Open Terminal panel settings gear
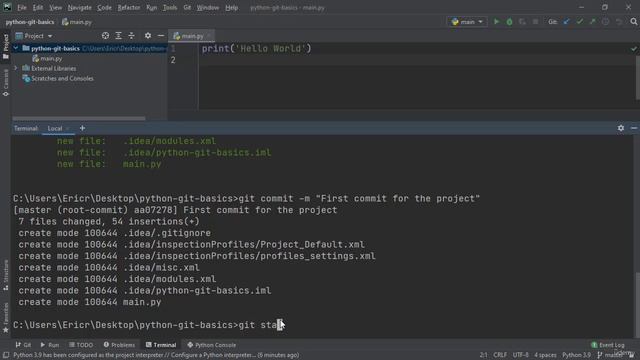This screenshot has width=640, height=360. tap(621, 128)
